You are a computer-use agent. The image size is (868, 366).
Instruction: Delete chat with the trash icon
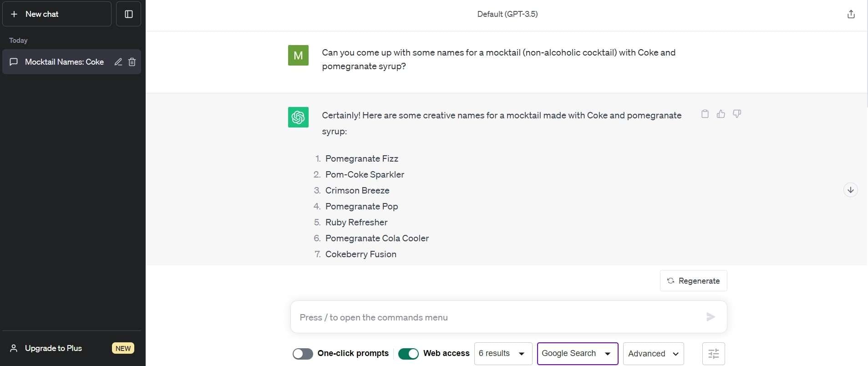[x=132, y=62]
